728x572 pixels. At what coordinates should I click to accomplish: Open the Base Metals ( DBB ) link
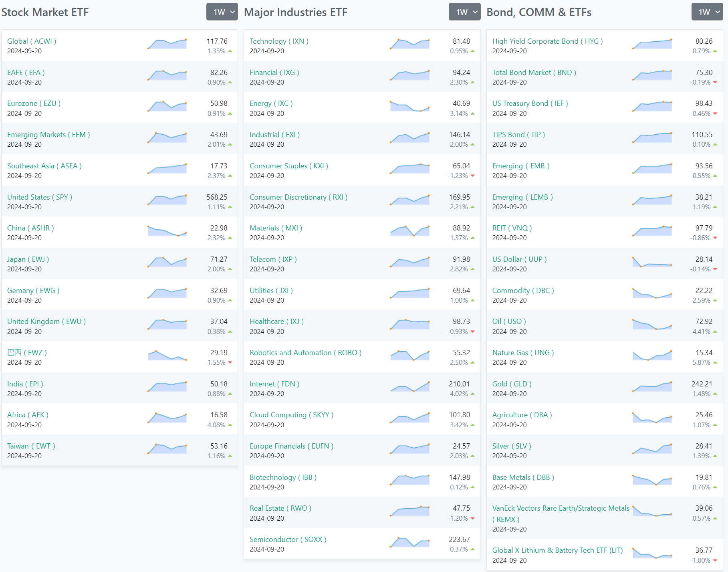tap(524, 477)
